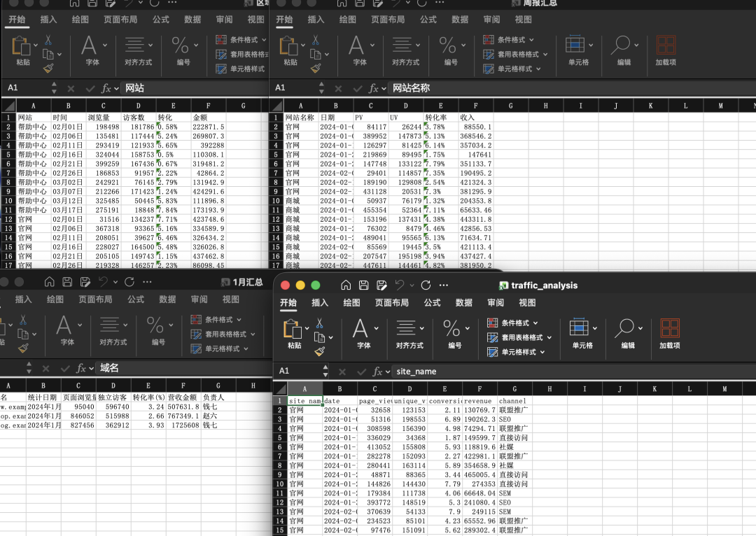Open 单元格样式 dropdown in traffic_analysis window
Viewport: 756px width, 536px height.
(x=521, y=352)
